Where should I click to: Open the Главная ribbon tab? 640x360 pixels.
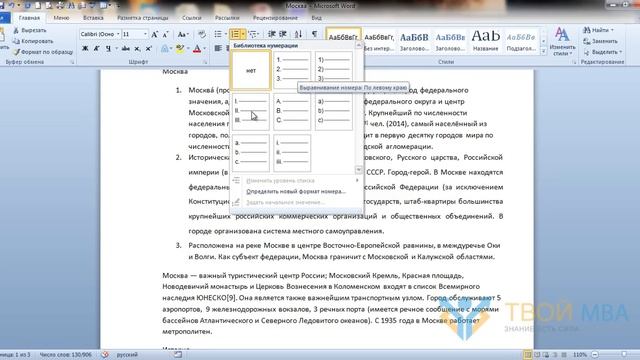[x=29, y=18]
